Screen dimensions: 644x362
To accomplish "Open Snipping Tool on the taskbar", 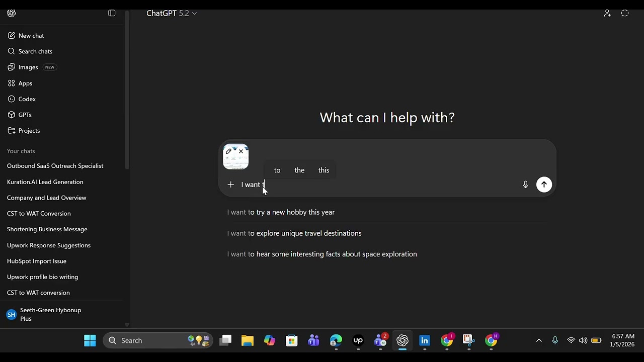I will (x=469, y=341).
